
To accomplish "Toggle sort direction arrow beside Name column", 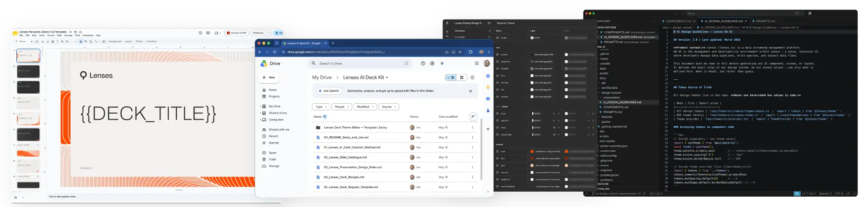I will click(325, 117).
